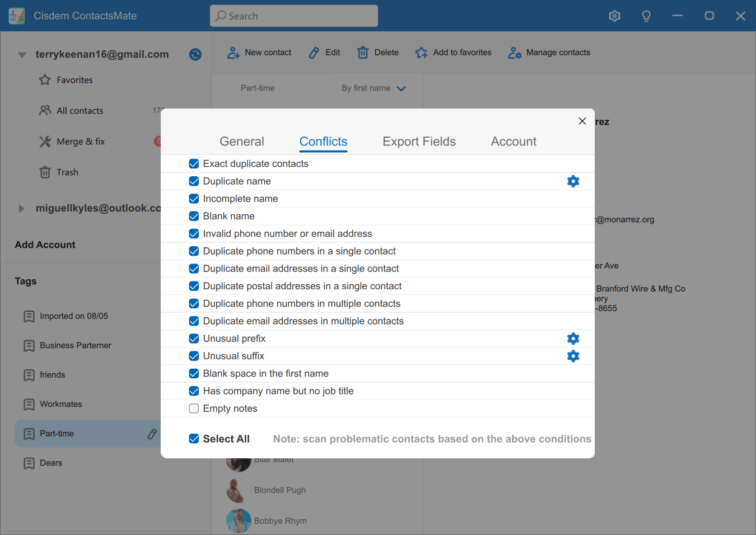
Task: Open Unusual suffix settings gear
Action: click(x=573, y=356)
